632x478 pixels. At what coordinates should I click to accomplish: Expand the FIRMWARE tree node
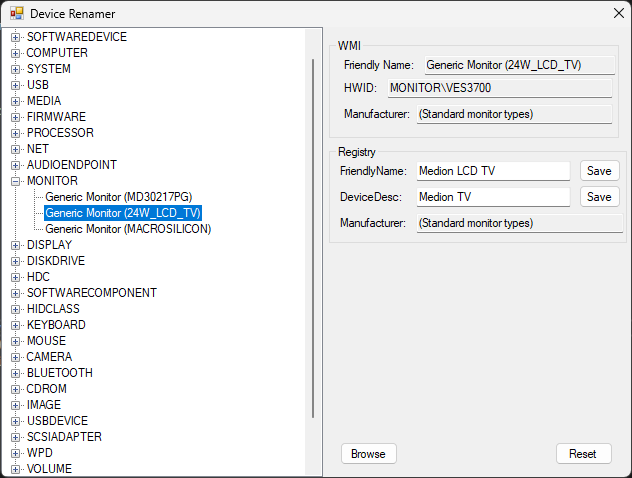coord(15,117)
